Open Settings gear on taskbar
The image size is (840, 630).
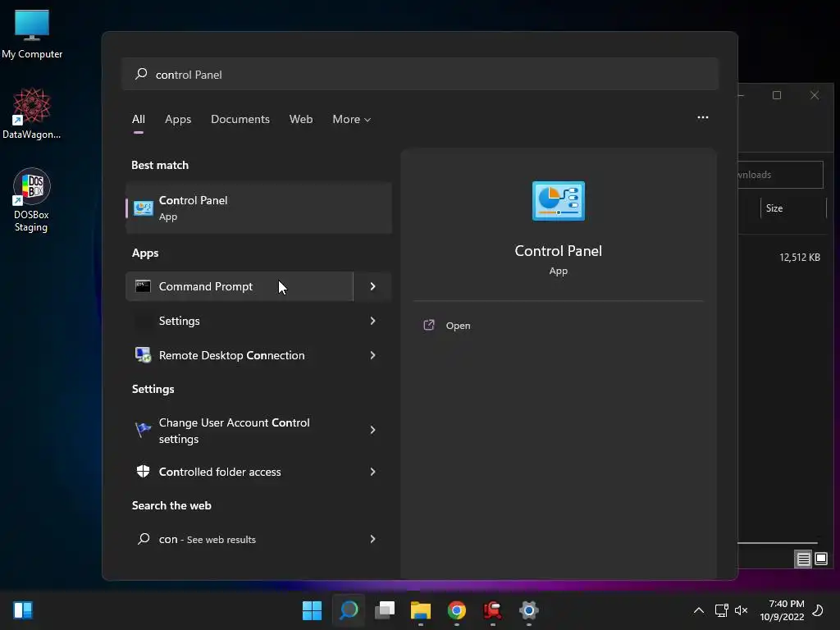point(529,610)
